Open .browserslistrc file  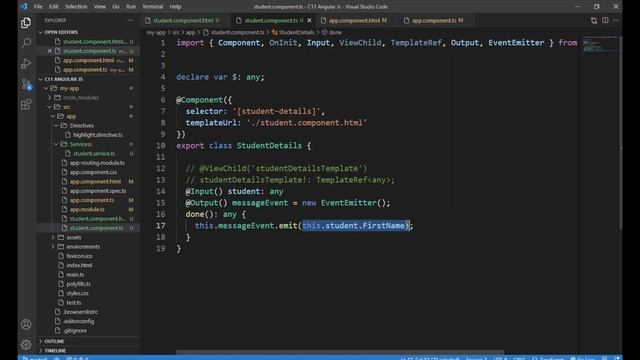(80, 312)
